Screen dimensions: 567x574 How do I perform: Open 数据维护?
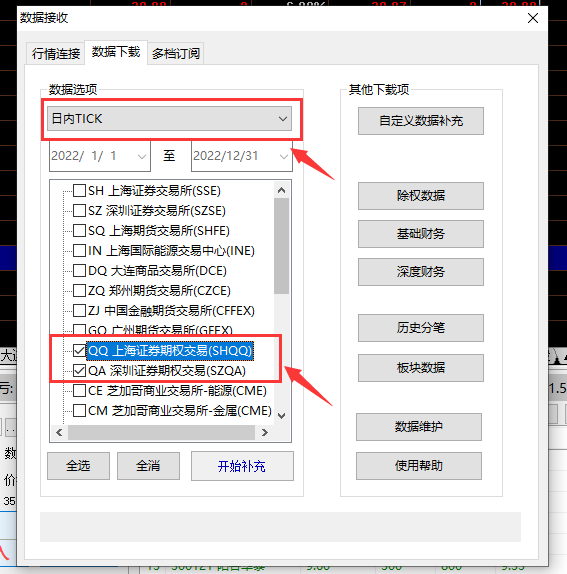pyautogui.click(x=419, y=427)
